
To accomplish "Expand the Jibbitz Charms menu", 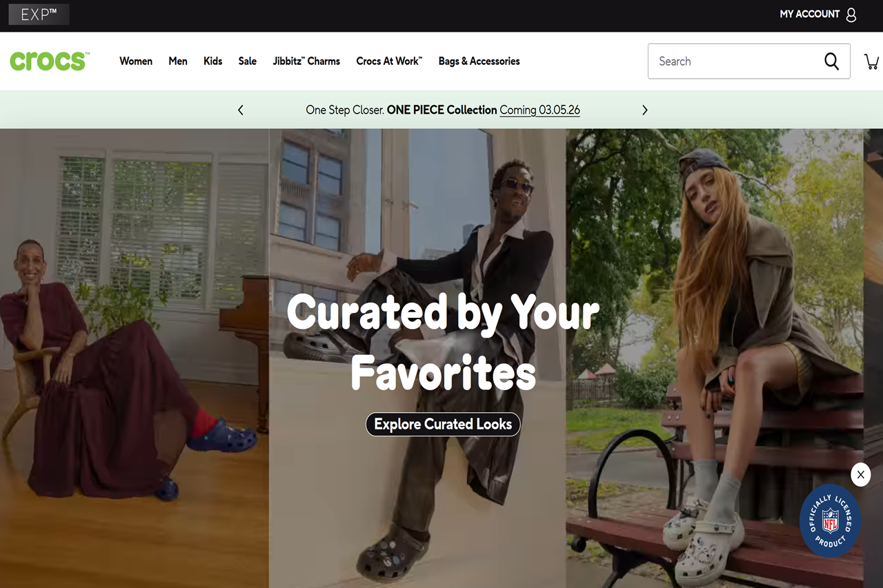I will pyautogui.click(x=306, y=61).
